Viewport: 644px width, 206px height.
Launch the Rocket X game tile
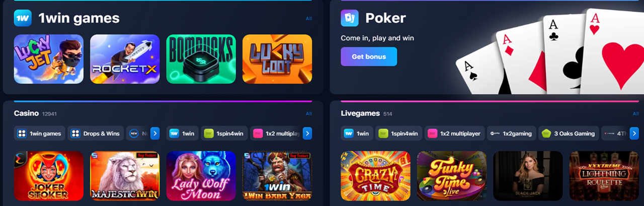pos(125,59)
